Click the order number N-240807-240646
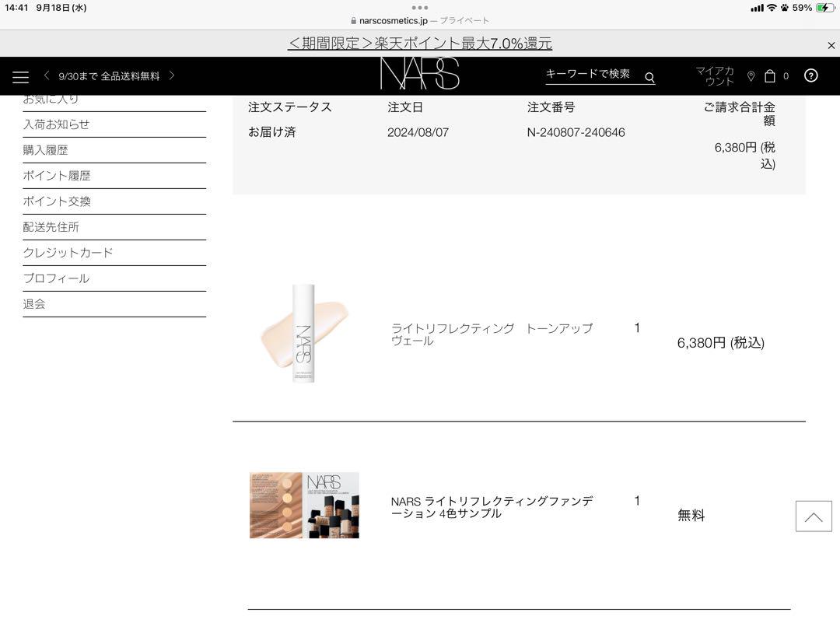This screenshot has width=840, height=630. tap(576, 132)
